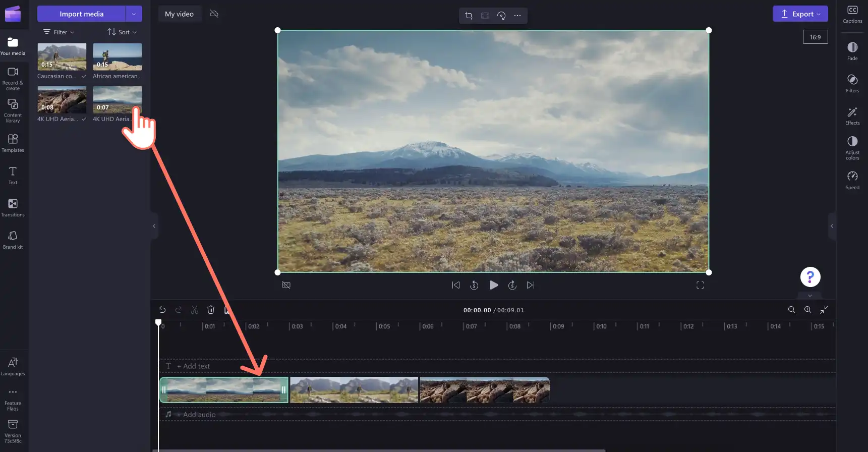Open the Text tab
This screenshot has width=868, height=452.
13,175
